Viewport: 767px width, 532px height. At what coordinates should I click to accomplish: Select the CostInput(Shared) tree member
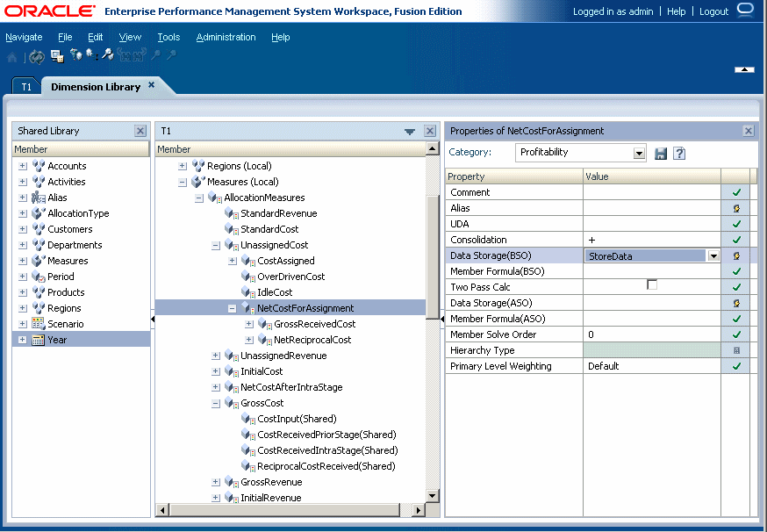297,419
